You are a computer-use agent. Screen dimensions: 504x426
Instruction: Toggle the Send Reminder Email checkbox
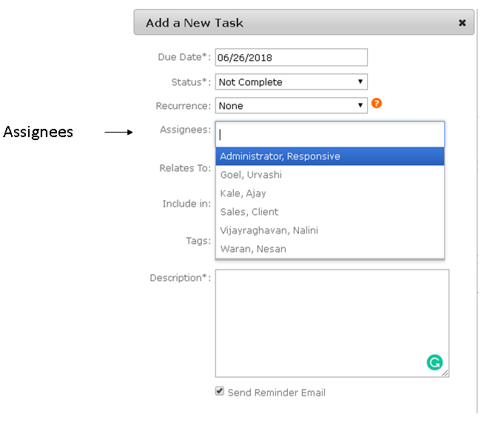coord(220,391)
